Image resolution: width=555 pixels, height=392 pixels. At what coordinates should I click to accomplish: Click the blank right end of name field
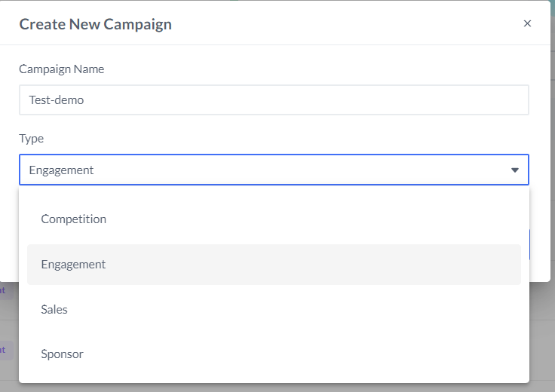[x=452, y=100]
